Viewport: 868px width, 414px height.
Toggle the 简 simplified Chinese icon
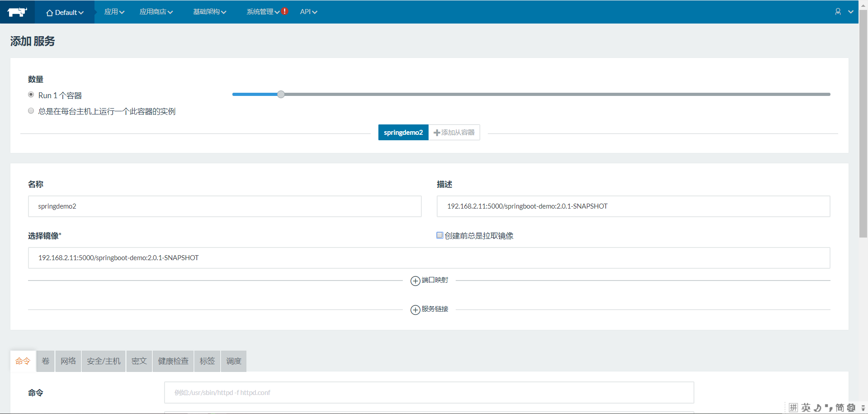pyautogui.click(x=840, y=408)
